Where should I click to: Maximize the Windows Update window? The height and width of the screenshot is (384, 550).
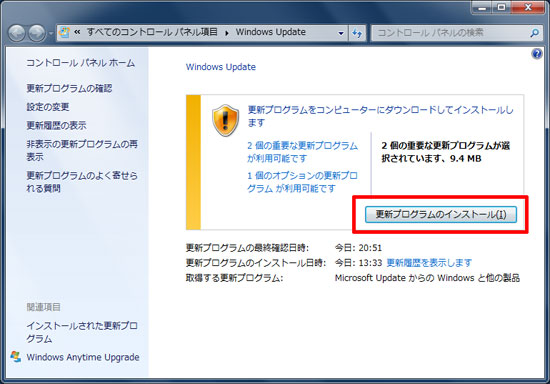click(502, 7)
